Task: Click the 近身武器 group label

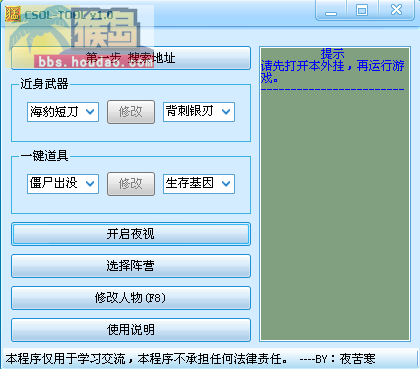Action: tap(44, 84)
